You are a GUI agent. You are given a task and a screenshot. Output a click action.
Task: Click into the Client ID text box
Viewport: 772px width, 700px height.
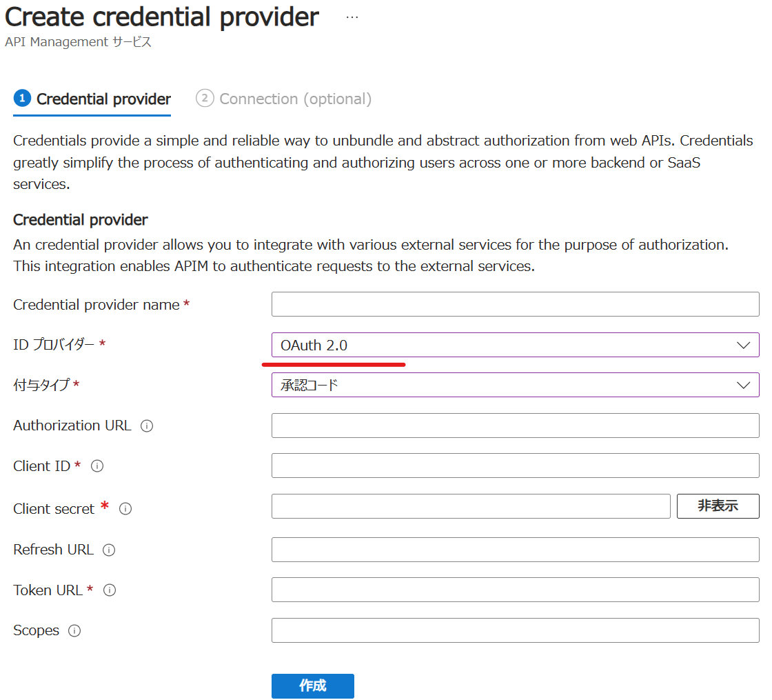[x=515, y=466]
